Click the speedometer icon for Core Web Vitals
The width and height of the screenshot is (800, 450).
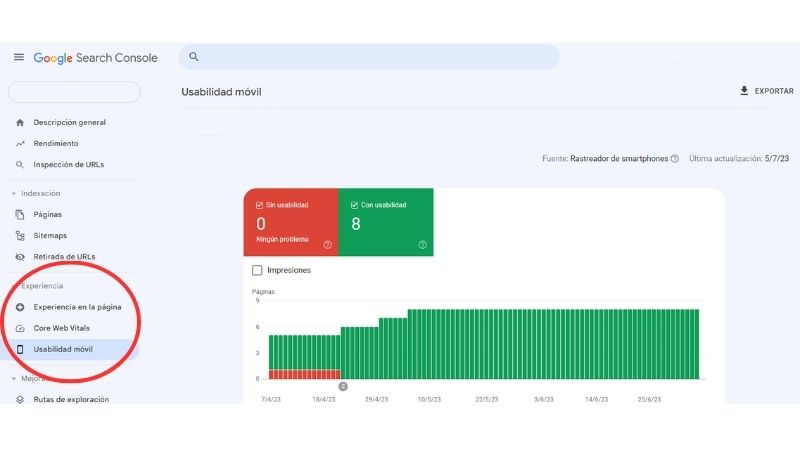pyautogui.click(x=20, y=329)
